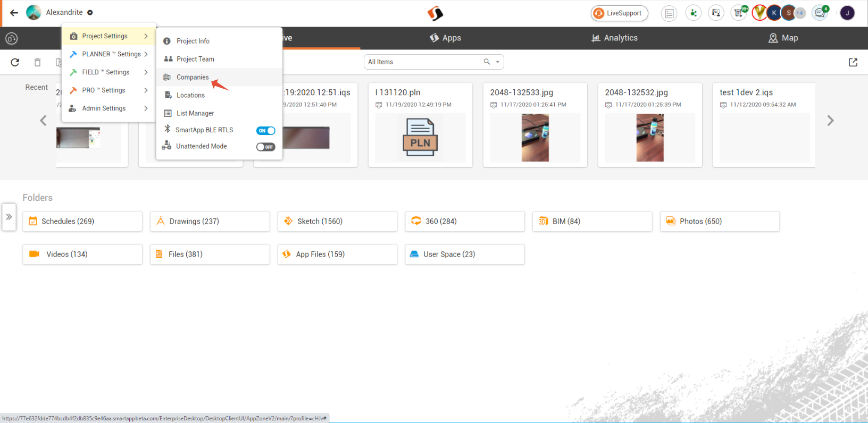Open the 2048-132532.jpg thumbnail
Viewport: 868px width, 423px height.
650,137
